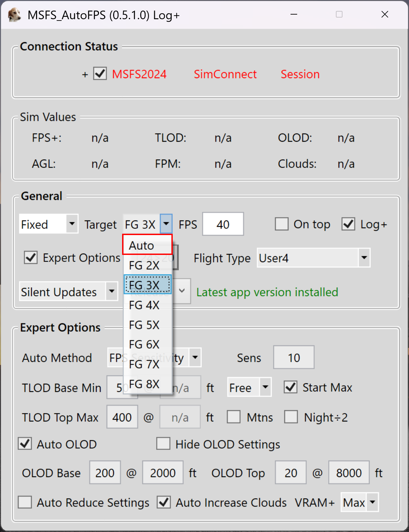This screenshot has height=532, width=409.
Task: Choose FG 3X in the list
Action: (148, 285)
